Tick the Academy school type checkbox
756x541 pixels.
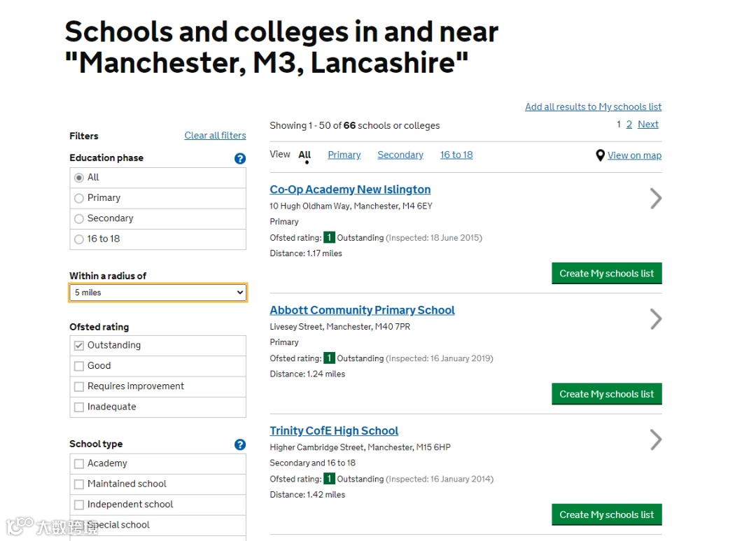tap(79, 463)
